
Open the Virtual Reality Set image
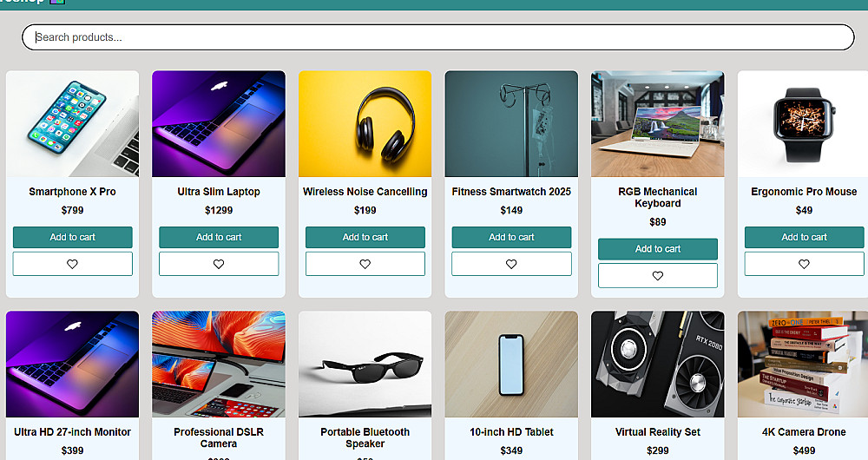658,364
